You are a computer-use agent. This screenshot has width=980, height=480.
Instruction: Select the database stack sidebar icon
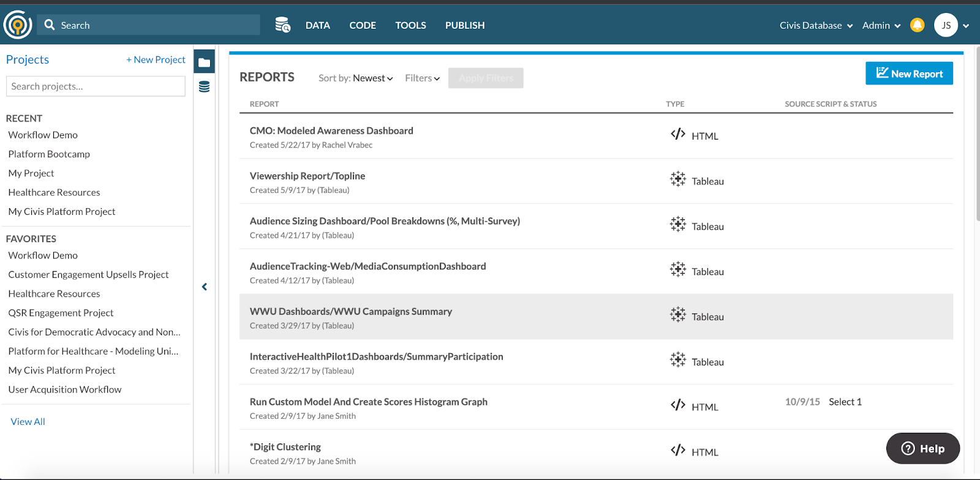tap(204, 87)
